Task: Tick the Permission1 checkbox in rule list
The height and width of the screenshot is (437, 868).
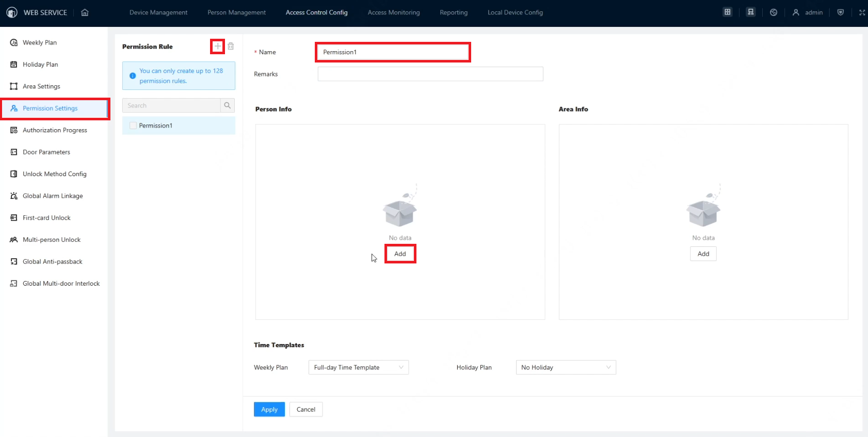Action: 133,126
